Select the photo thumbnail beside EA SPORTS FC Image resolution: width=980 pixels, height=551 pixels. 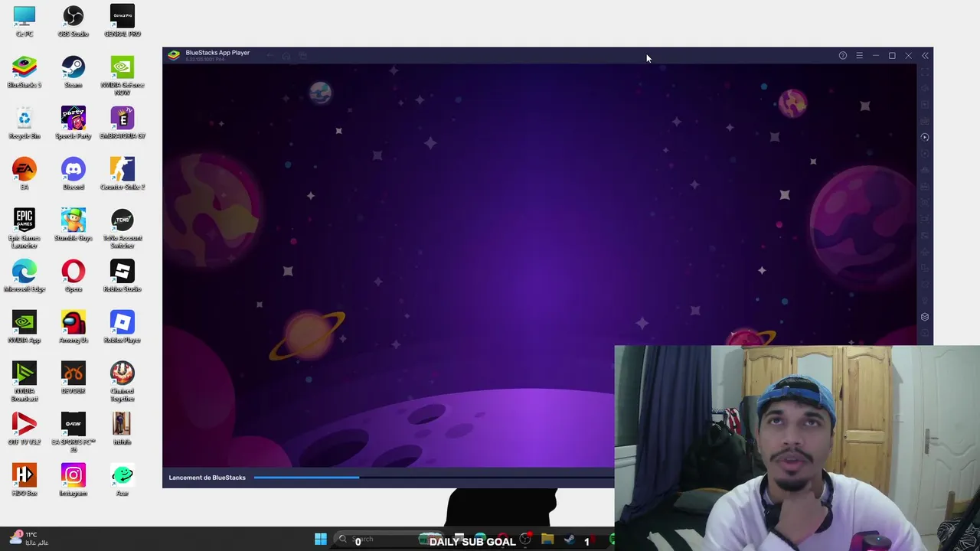click(122, 429)
